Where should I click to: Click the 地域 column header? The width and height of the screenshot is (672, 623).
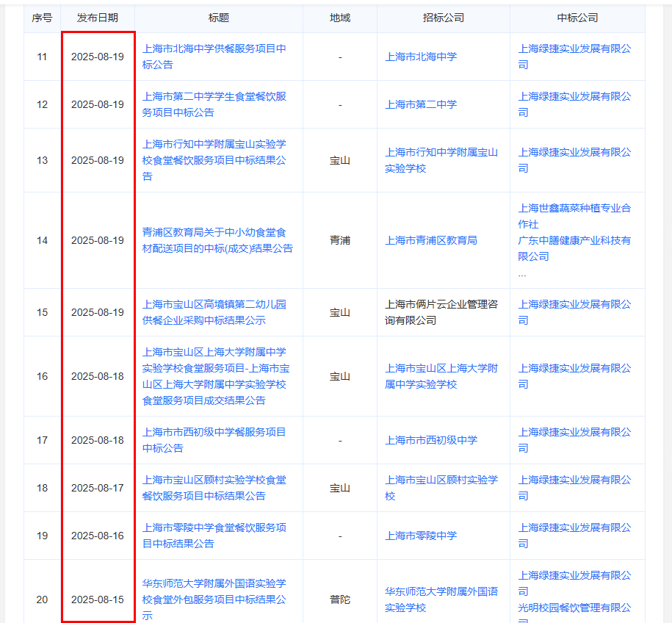pyautogui.click(x=340, y=18)
